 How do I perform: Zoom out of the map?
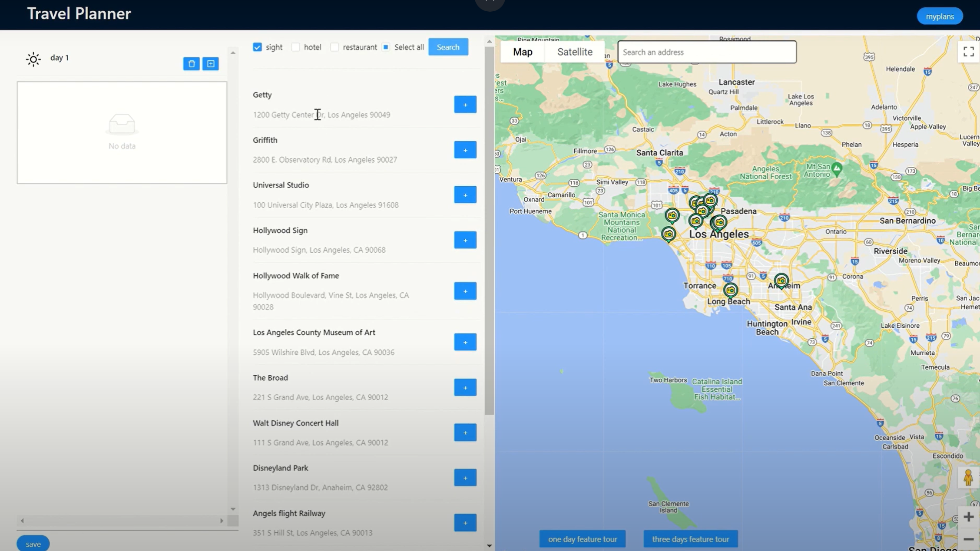click(x=969, y=540)
